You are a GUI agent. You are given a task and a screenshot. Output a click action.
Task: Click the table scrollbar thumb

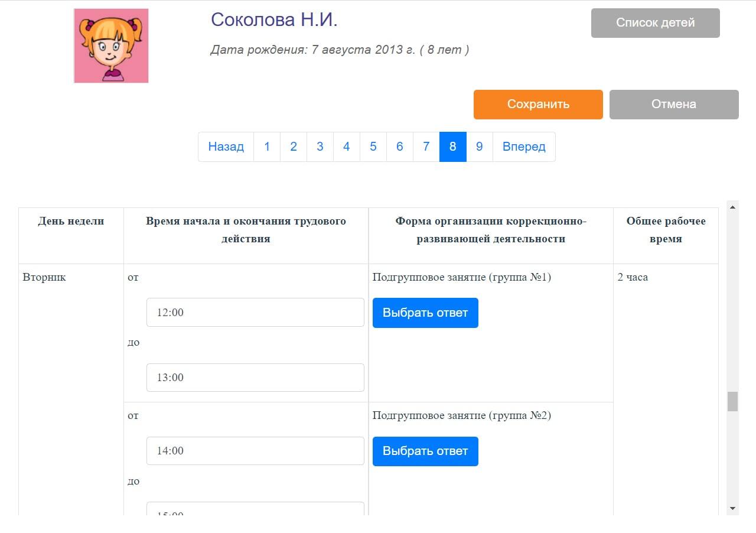click(x=732, y=401)
